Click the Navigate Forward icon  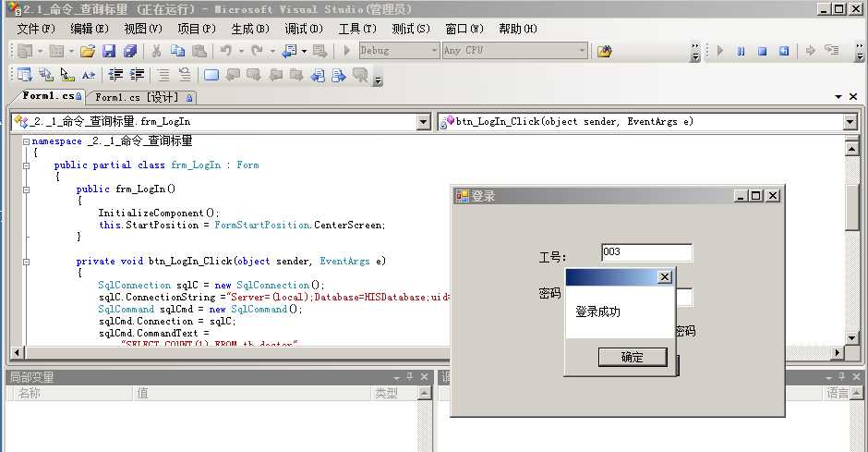319,51
